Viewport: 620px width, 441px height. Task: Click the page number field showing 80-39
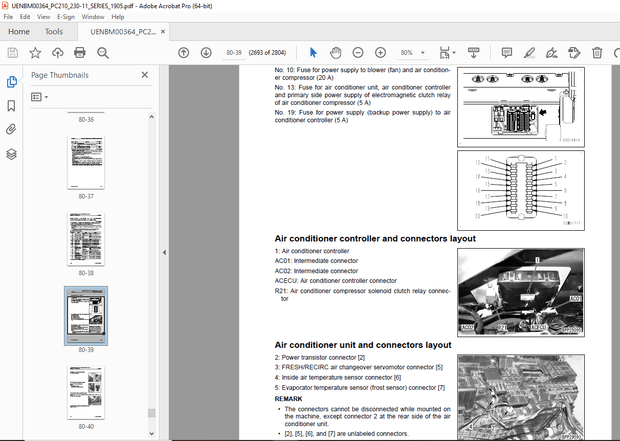[x=234, y=53]
